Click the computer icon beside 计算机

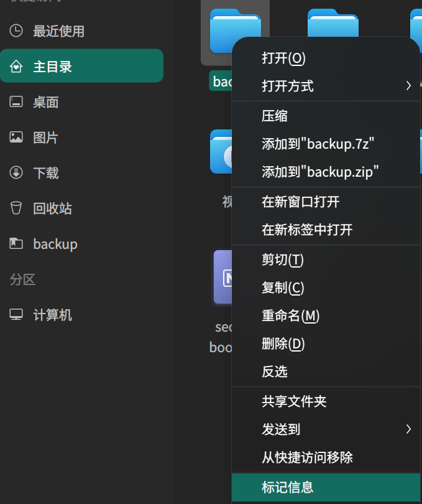pos(16,314)
